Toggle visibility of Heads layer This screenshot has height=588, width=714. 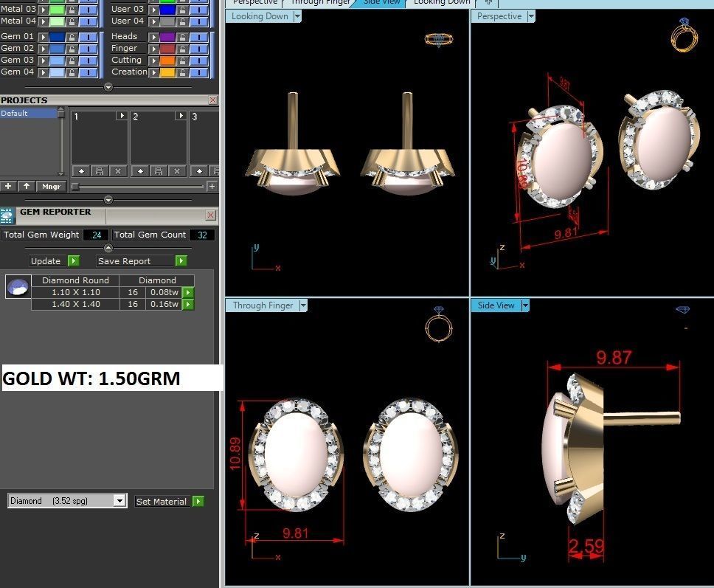tap(199, 36)
